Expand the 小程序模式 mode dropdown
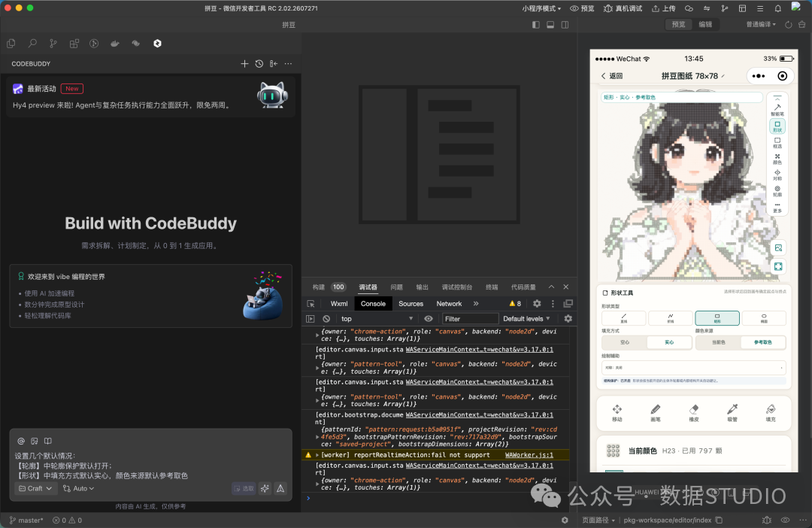812x528 pixels. (541, 8)
